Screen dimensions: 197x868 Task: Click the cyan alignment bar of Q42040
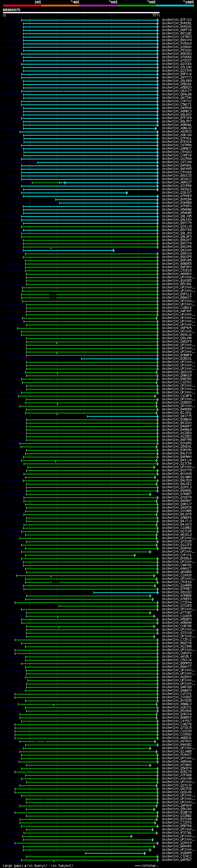pyautogui.click(x=69, y=250)
